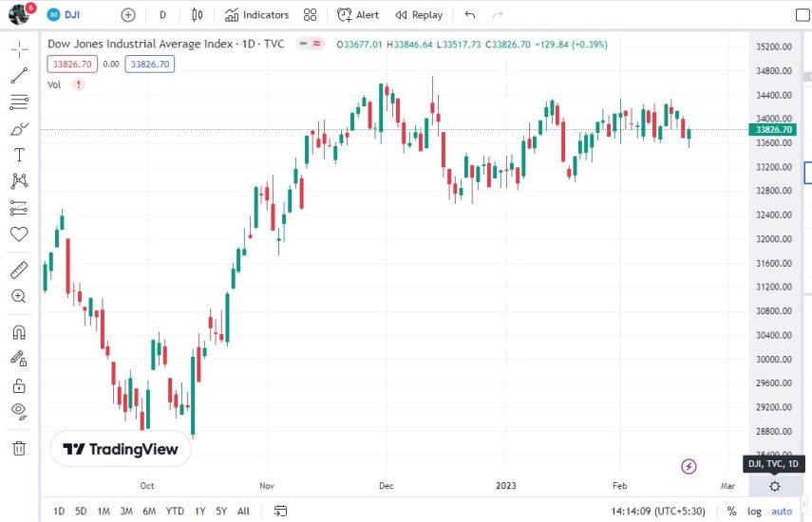Click the green 33826.70 price label on axis
Screen dimensions: 812x522
pyautogui.click(x=773, y=129)
